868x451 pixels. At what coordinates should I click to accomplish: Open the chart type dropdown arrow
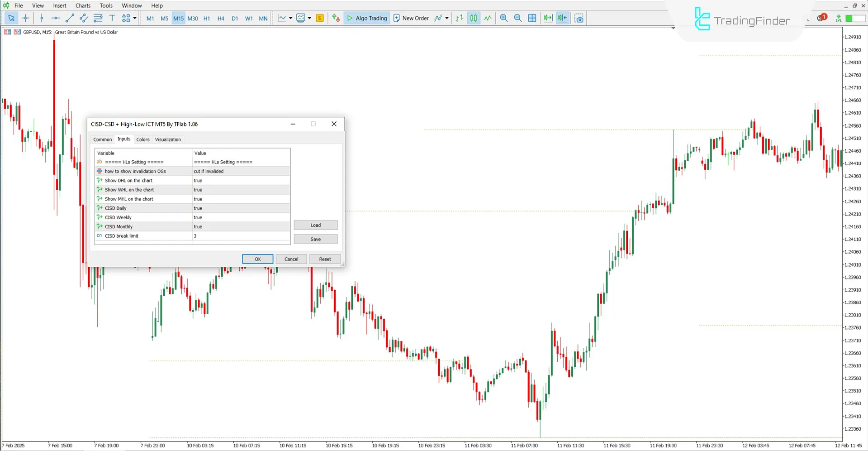[290, 18]
